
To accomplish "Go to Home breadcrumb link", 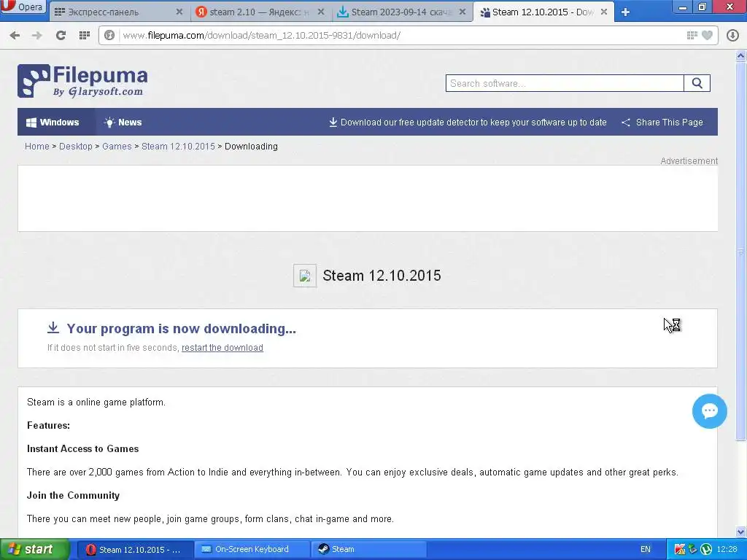I will (x=36, y=146).
